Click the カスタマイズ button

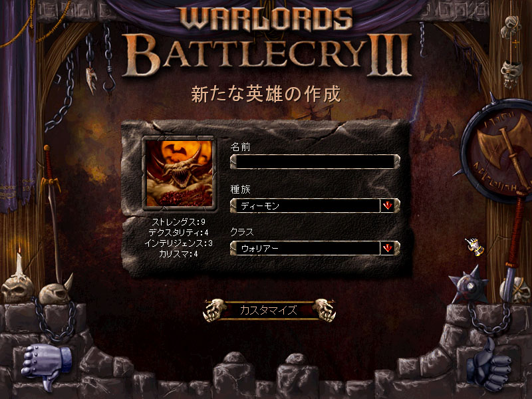point(269,310)
